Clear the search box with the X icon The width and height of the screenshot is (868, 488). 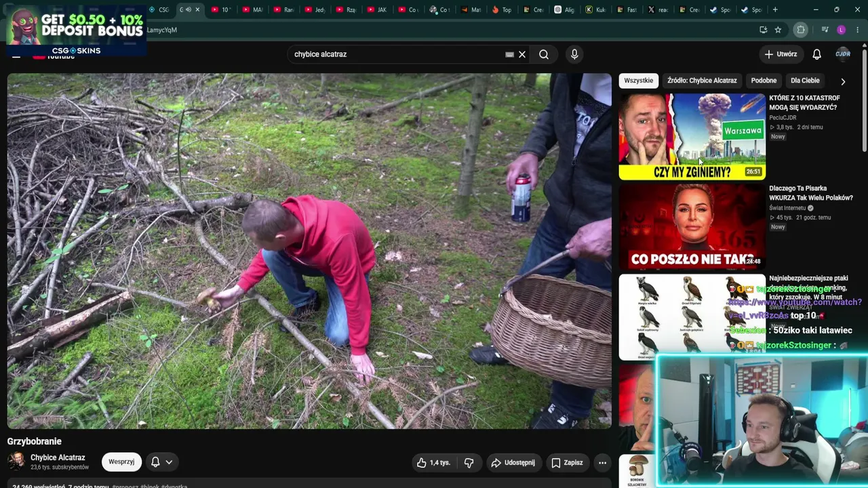[522, 54]
